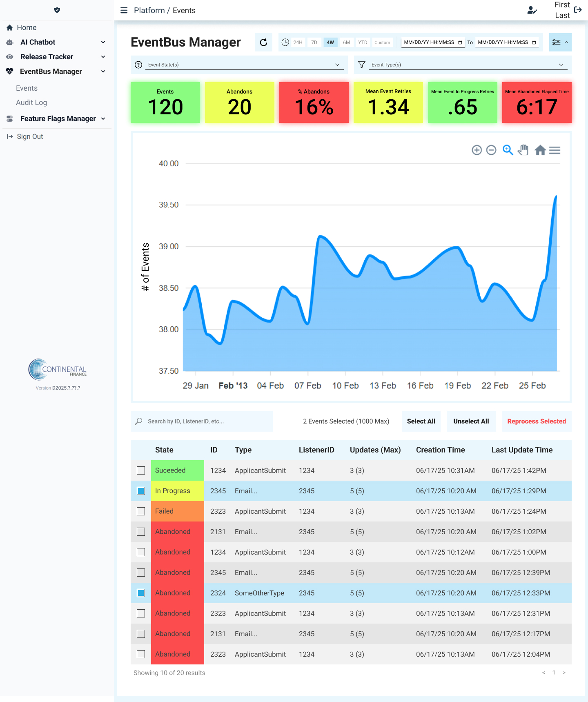Reset chart zoom with home icon
The image size is (588, 702).
point(540,150)
